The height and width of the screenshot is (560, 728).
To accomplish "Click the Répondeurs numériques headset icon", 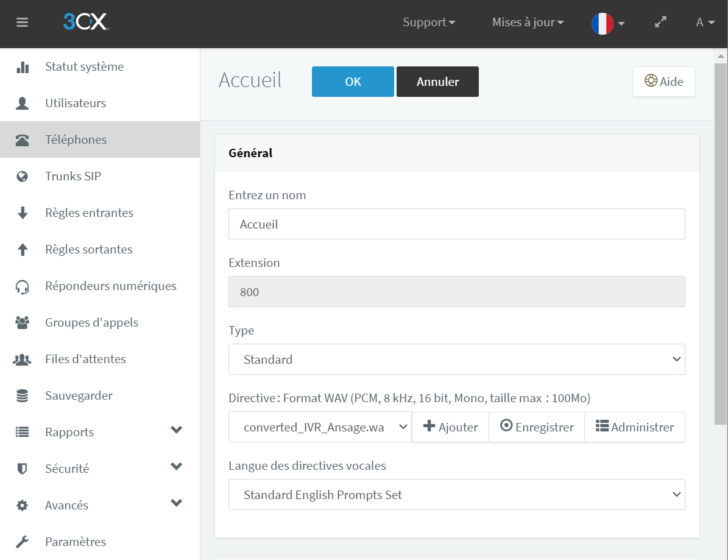I will point(23,286).
